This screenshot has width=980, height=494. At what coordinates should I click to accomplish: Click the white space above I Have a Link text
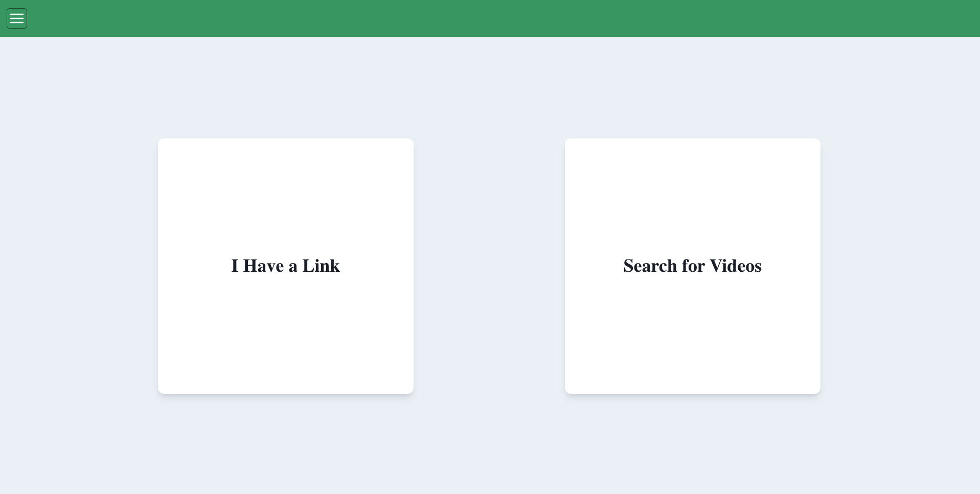[286, 197]
